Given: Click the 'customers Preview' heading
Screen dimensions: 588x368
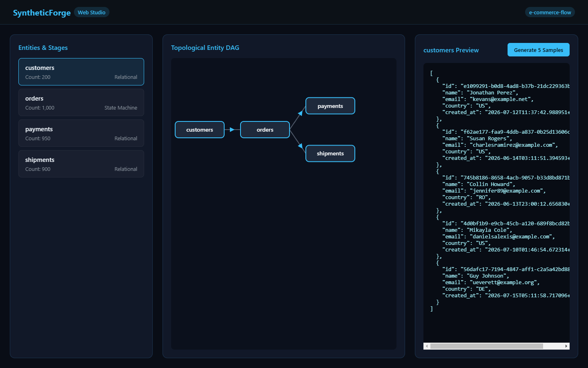Looking at the screenshot, I should pos(451,50).
